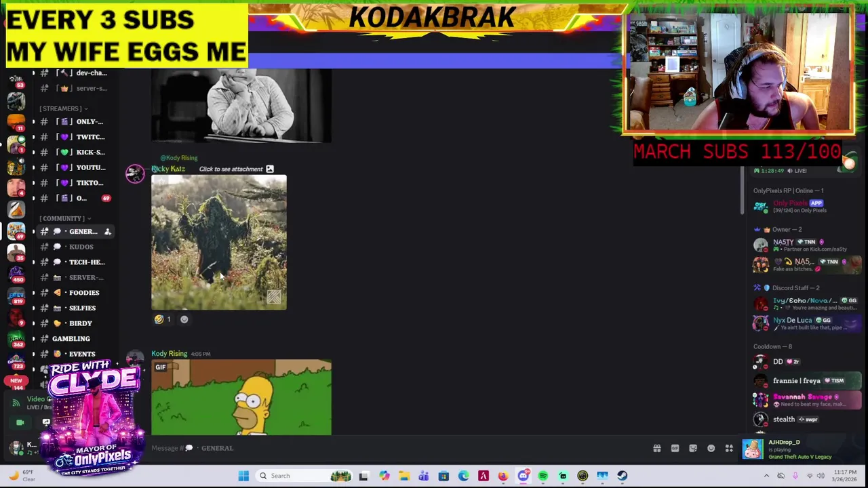Collapse the COMMUNITY category
This screenshot has height=488, width=868.
click(65, 218)
